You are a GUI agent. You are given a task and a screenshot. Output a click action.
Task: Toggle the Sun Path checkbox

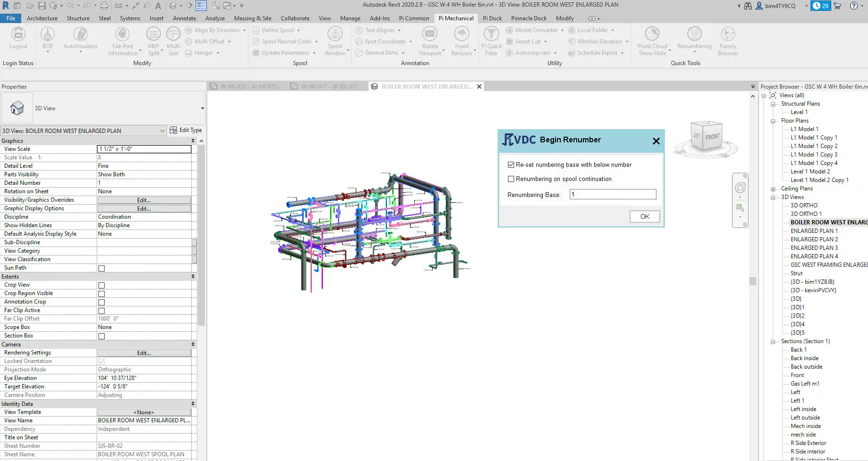[101, 268]
